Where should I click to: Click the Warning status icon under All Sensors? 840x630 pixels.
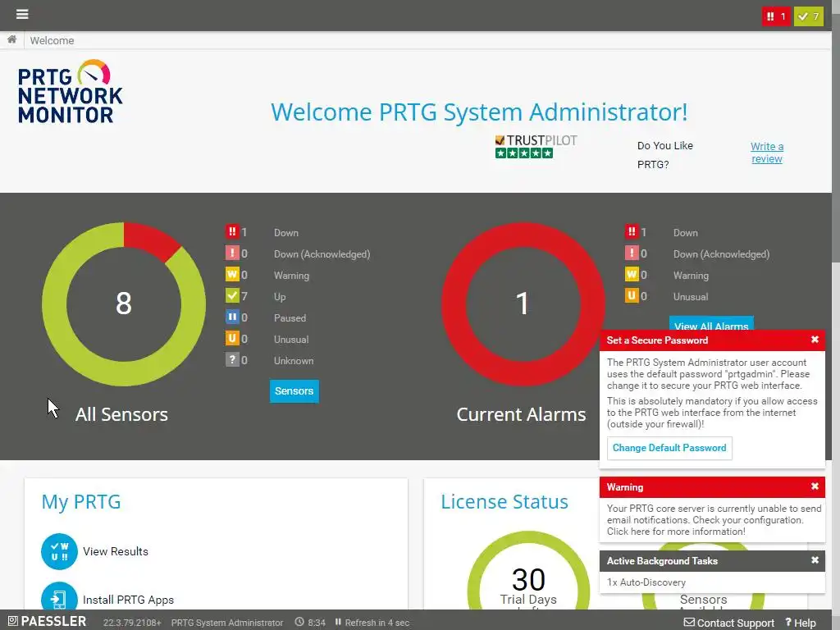tap(232, 274)
